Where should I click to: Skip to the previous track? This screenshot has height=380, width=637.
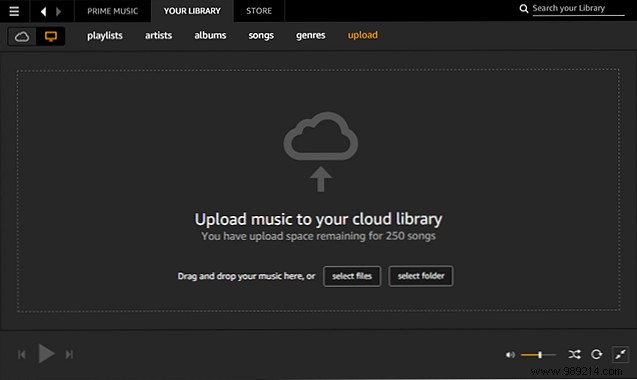point(22,355)
